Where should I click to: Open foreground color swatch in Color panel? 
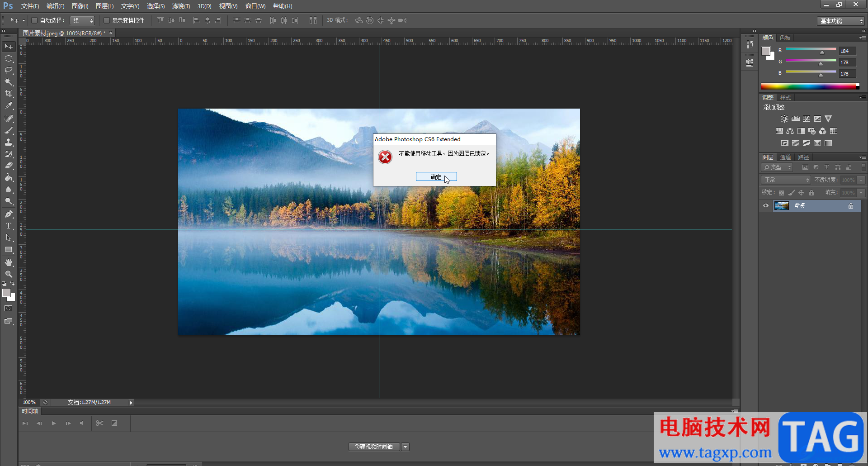click(x=766, y=51)
